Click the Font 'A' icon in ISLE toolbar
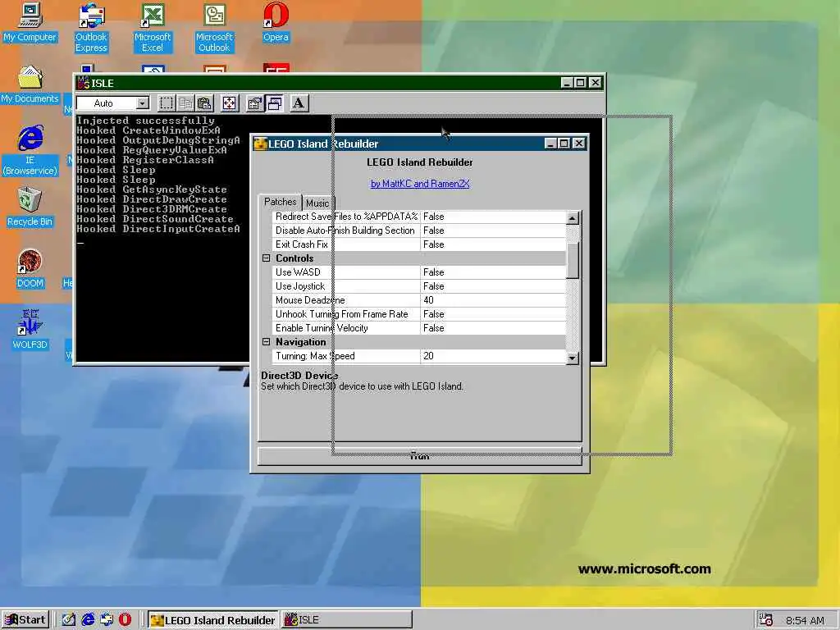The image size is (840, 630). coord(299,103)
